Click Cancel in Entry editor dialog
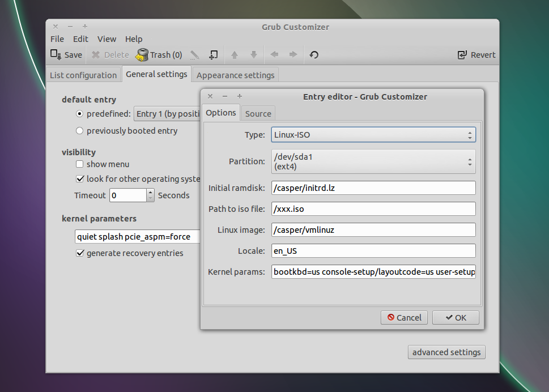The height and width of the screenshot is (392, 549). 404,317
